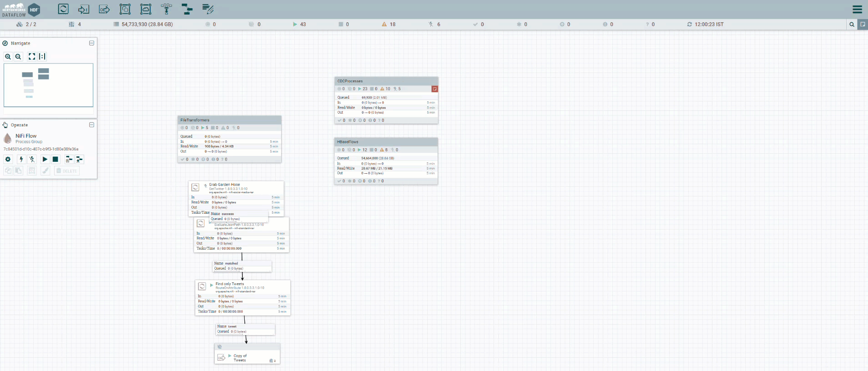The image size is (868, 371).
Task: Select the CDCProcesses process group title
Action: [x=350, y=81]
